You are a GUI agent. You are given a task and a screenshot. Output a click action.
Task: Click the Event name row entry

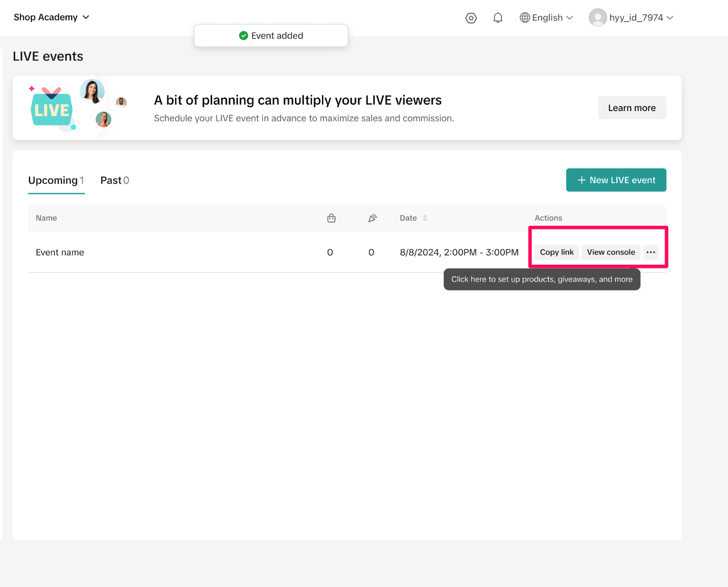pos(60,253)
